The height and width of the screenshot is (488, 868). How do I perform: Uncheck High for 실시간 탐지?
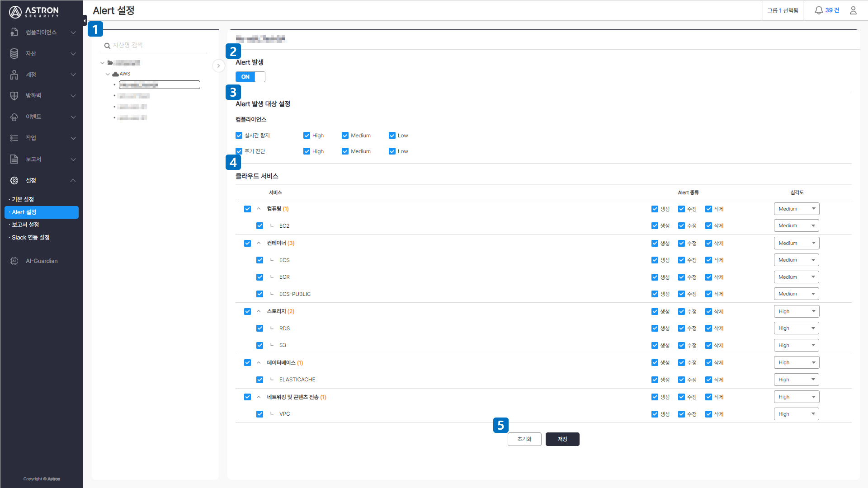(307, 136)
